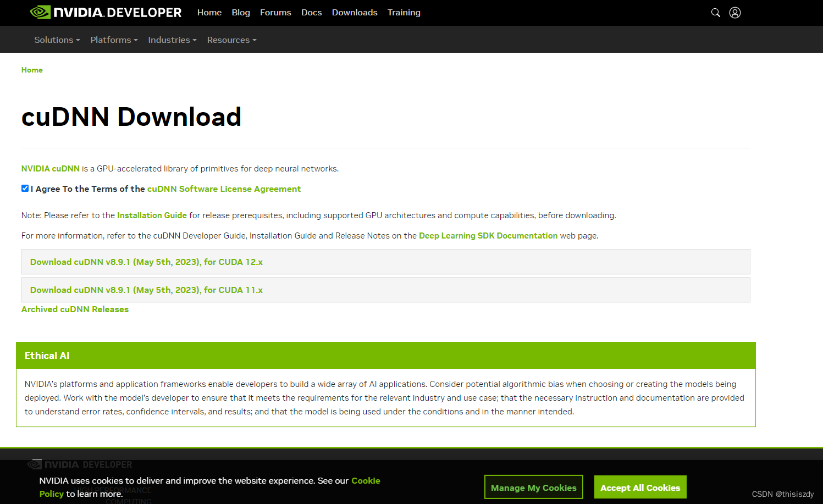Click Accept All Cookies button

pos(640,488)
